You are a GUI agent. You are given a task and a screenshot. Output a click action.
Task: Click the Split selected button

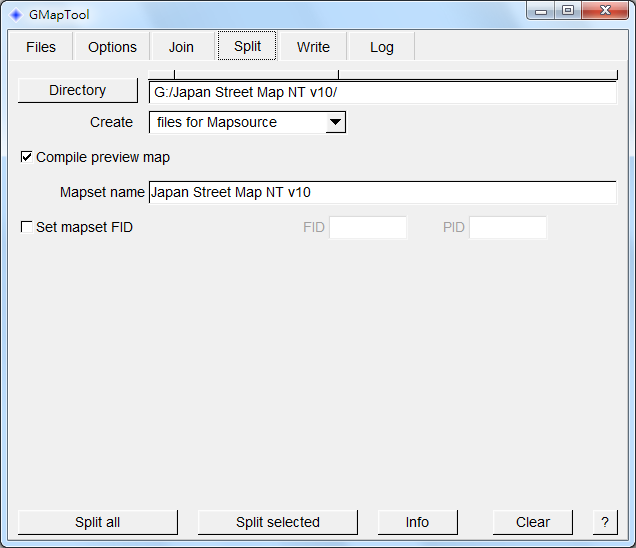pyautogui.click(x=278, y=522)
